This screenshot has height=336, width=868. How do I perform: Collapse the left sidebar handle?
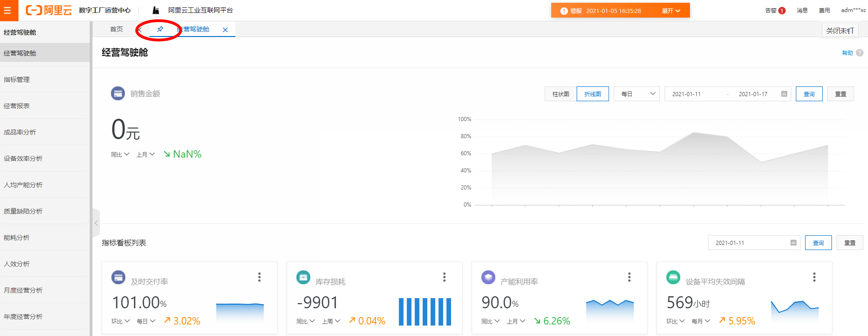pos(96,223)
